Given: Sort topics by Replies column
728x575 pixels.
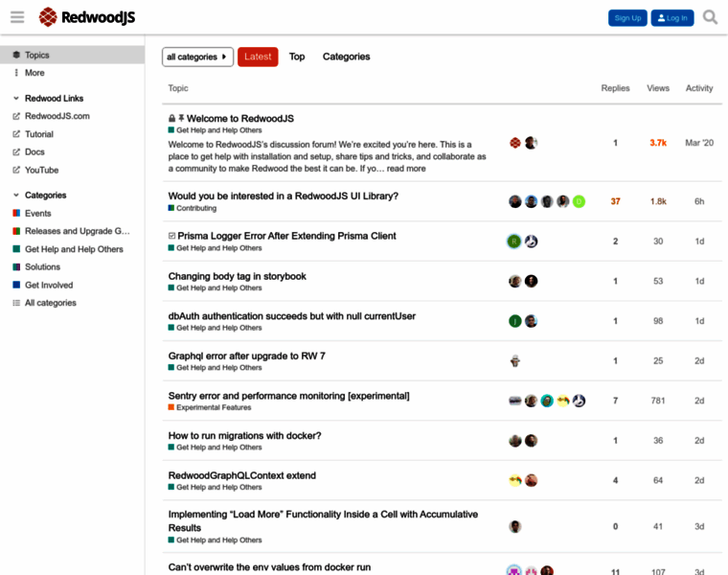Looking at the screenshot, I should (x=615, y=88).
